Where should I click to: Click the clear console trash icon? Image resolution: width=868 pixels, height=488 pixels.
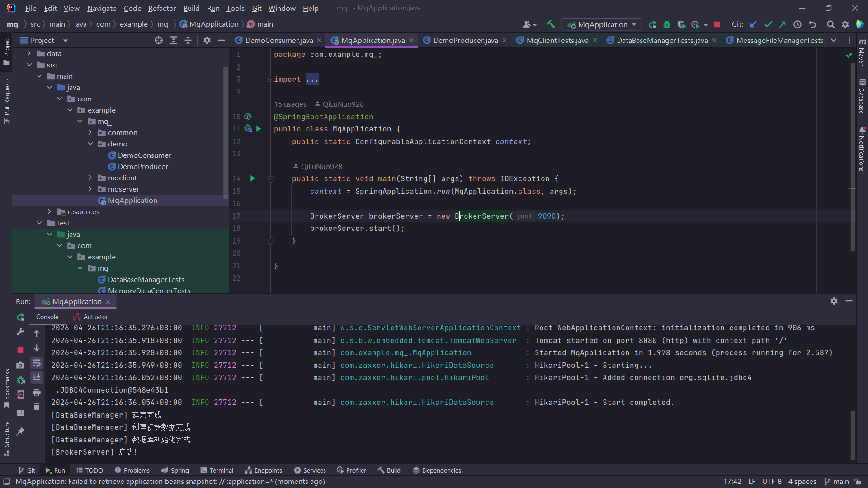point(37,407)
